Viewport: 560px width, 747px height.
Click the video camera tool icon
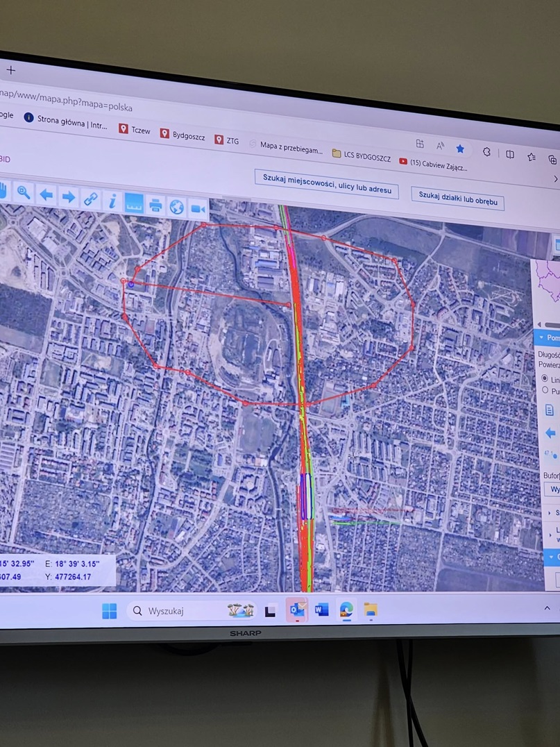198,209
